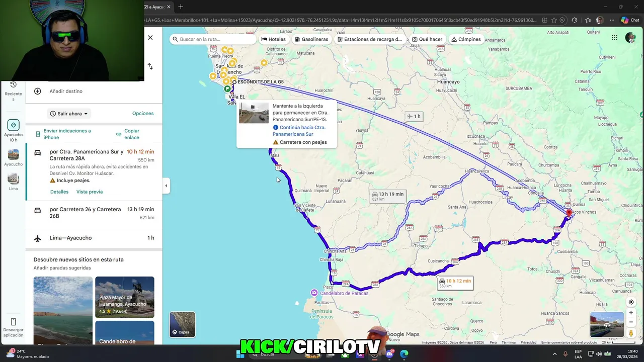Open the Street View preview thumbnail
644x362 pixels.
[607, 324]
